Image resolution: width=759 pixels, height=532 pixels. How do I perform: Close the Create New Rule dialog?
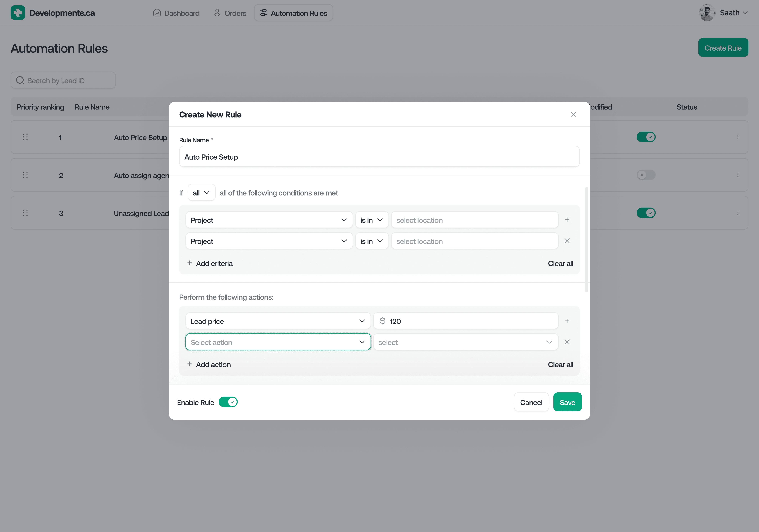pyautogui.click(x=573, y=114)
